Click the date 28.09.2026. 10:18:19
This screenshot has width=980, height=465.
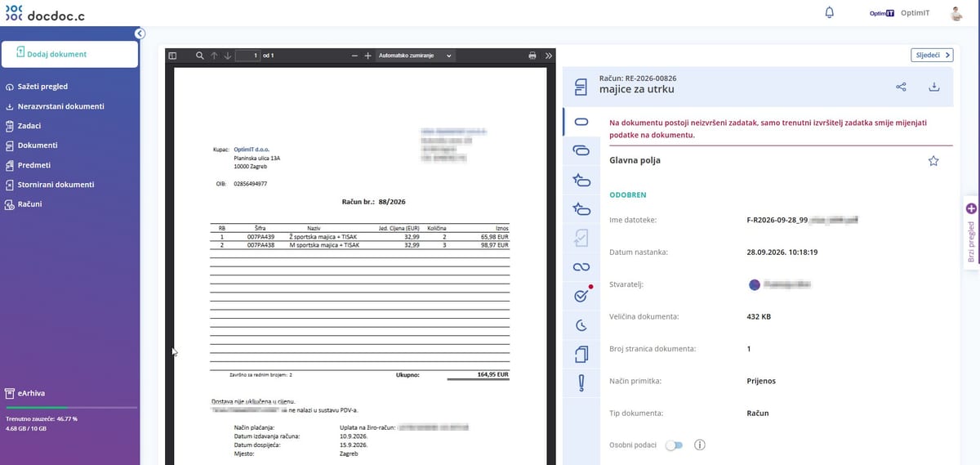point(782,252)
